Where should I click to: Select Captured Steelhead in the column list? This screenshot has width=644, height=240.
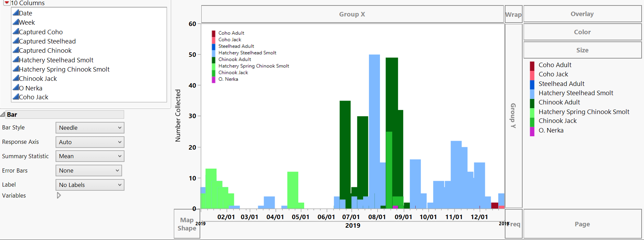coord(47,41)
